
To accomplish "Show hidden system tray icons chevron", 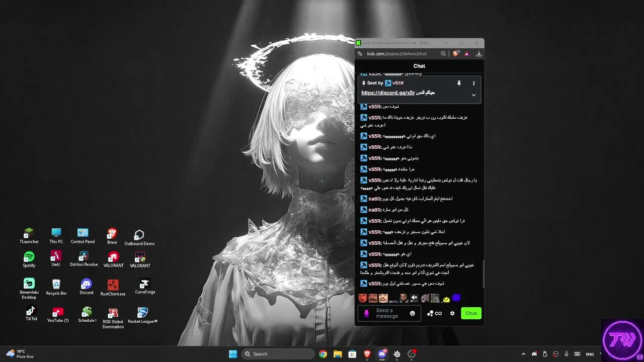I will coord(523,354).
